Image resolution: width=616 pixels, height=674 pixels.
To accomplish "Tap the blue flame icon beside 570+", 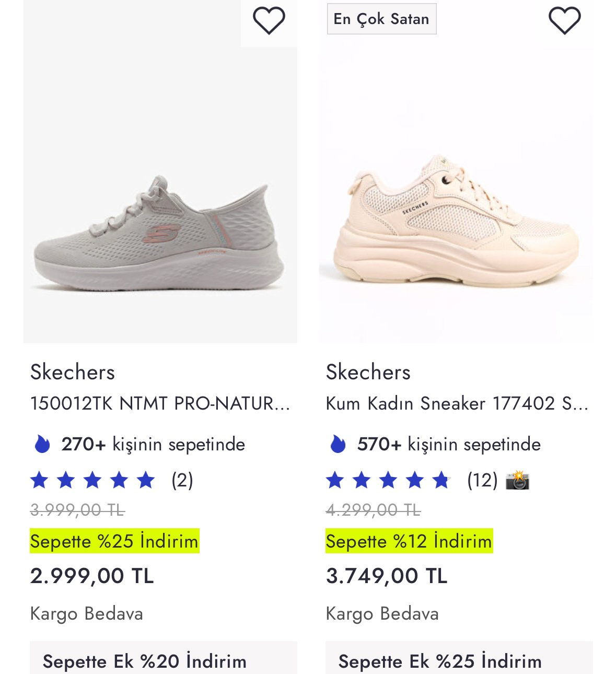I will (338, 444).
